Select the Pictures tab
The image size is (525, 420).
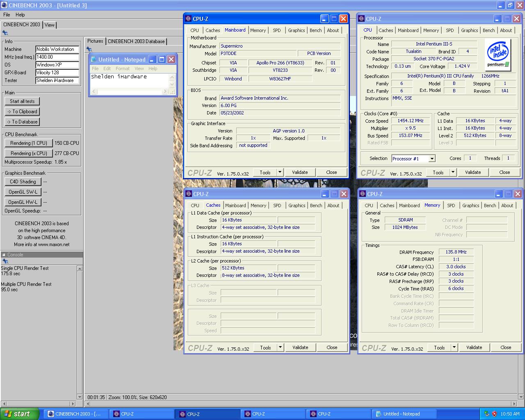point(95,41)
